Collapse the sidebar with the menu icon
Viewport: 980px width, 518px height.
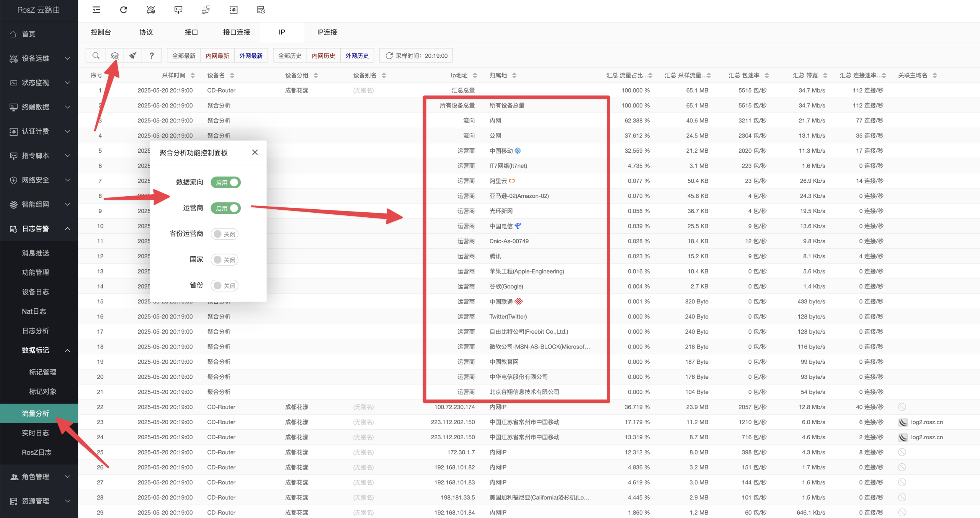[x=96, y=10]
